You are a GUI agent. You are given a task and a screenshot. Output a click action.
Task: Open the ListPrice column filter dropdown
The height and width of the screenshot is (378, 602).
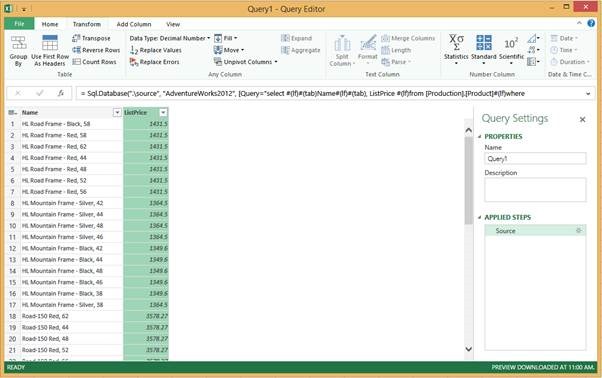tap(163, 112)
